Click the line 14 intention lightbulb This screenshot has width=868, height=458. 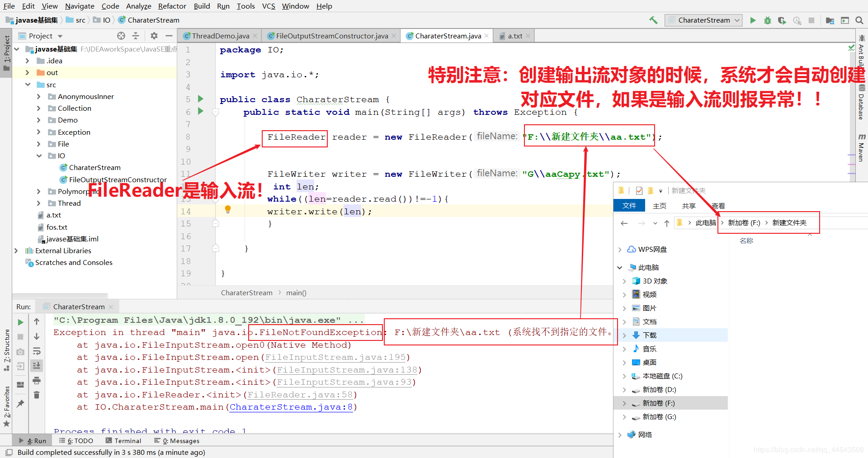coord(228,209)
